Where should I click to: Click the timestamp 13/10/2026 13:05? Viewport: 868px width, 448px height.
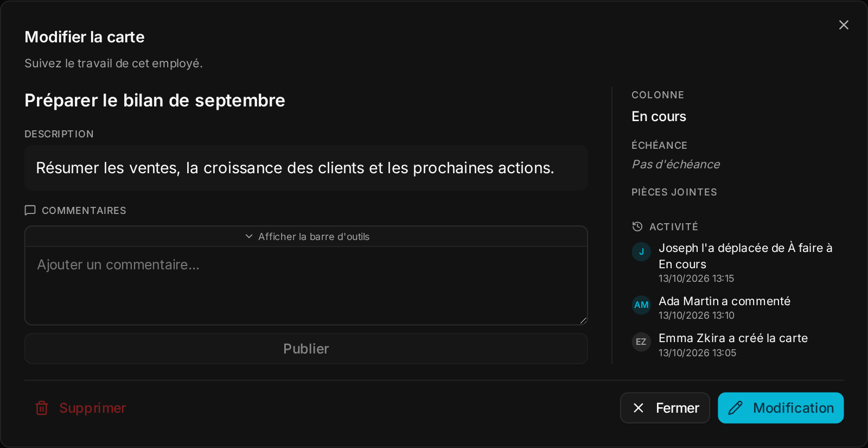(x=697, y=352)
